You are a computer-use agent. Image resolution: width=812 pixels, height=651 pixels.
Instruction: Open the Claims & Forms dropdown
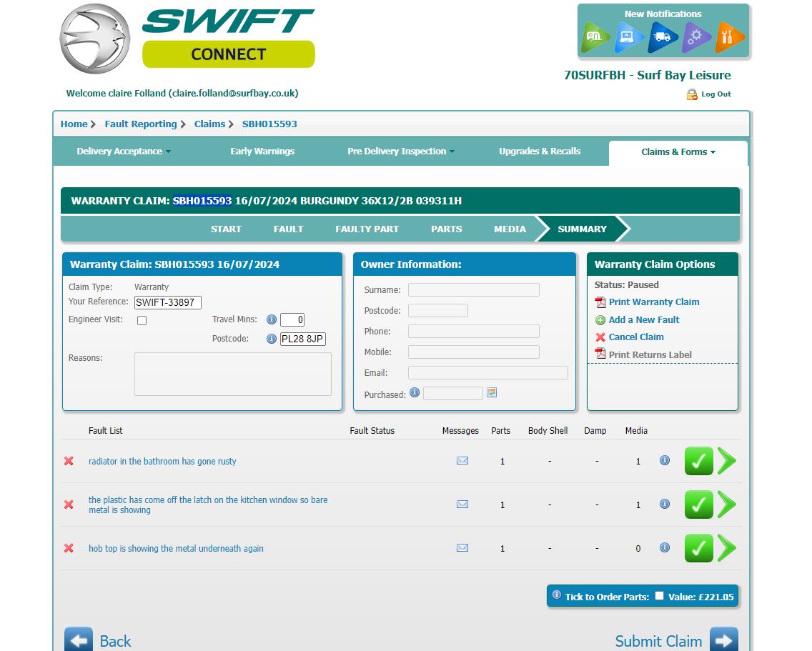pyautogui.click(x=678, y=152)
